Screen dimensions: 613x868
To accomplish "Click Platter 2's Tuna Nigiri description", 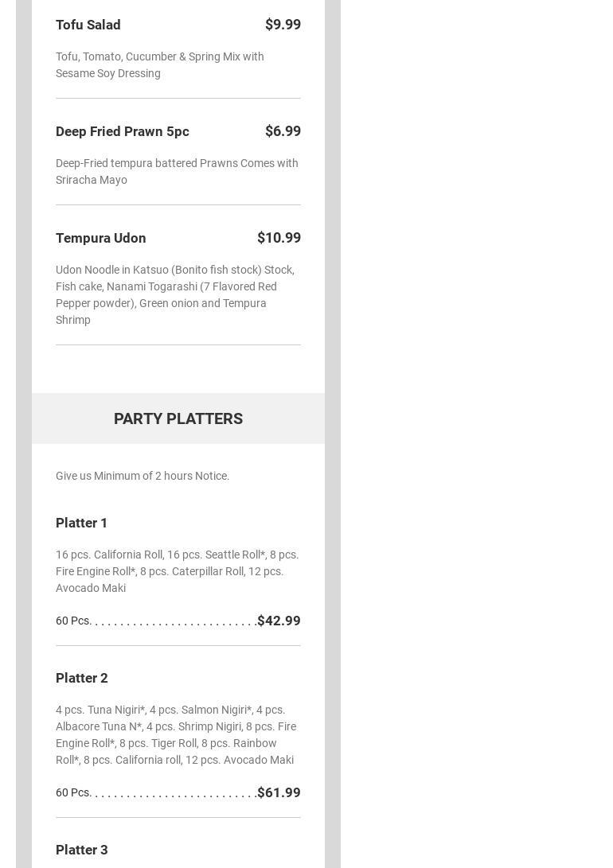I will click(175, 734).
